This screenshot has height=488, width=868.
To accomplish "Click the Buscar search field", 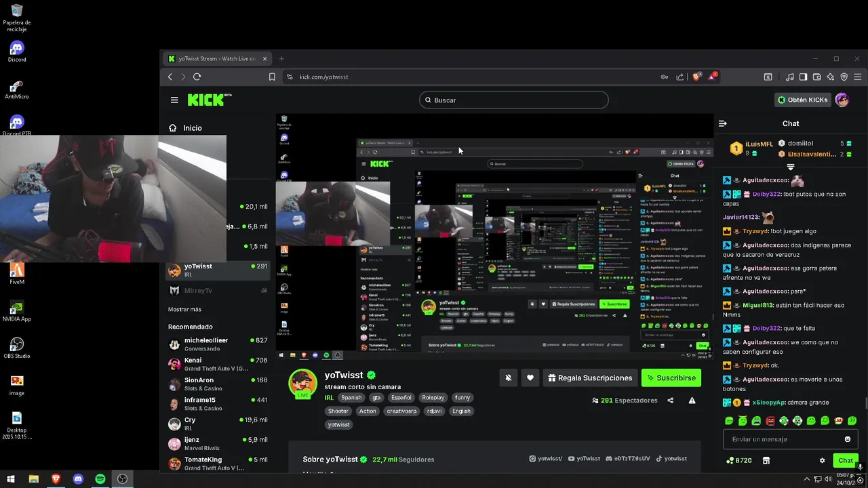I will (x=513, y=100).
